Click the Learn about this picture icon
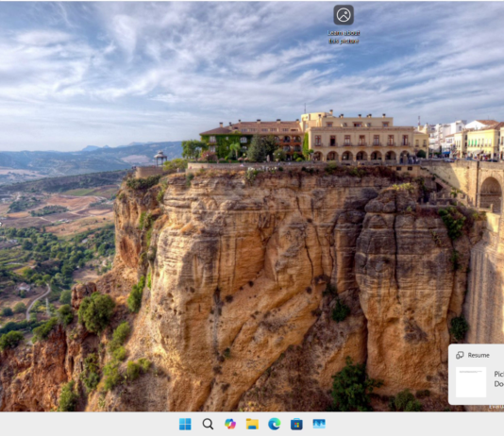 click(344, 15)
